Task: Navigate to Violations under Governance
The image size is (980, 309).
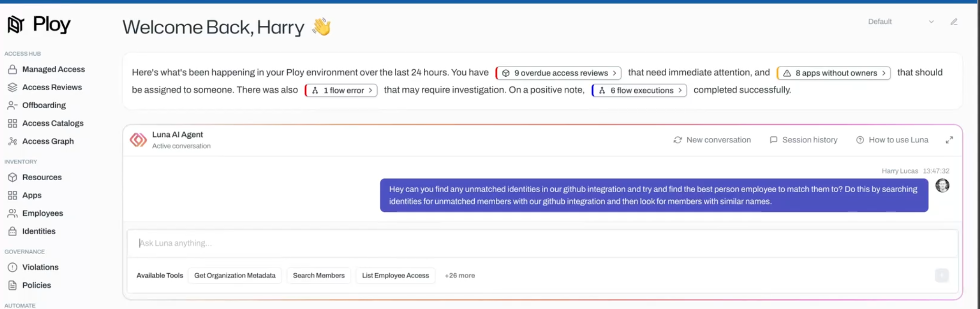Action: [40, 267]
